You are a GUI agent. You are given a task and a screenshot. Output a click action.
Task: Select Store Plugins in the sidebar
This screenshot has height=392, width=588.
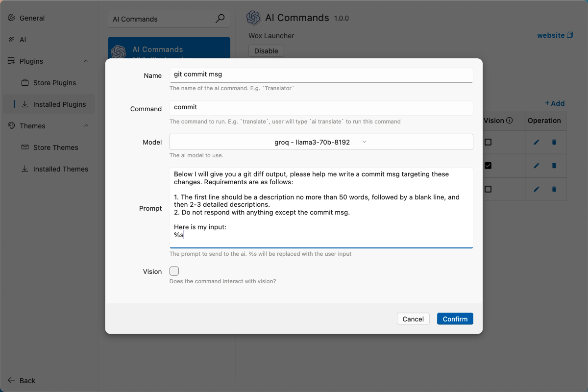(x=54, y=82)
